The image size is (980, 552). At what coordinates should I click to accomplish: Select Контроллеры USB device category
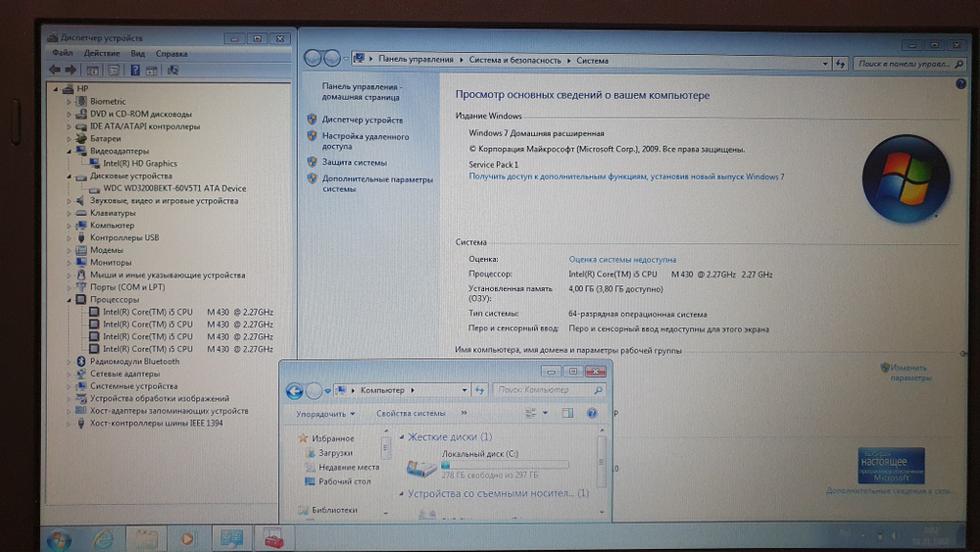point(124,237)
